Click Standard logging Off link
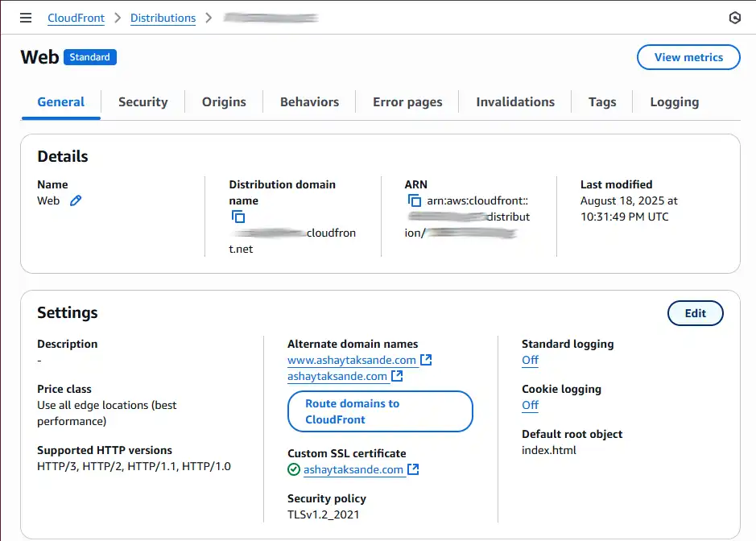The height and width of the screenshot is (541, 756). pos(530,360)
